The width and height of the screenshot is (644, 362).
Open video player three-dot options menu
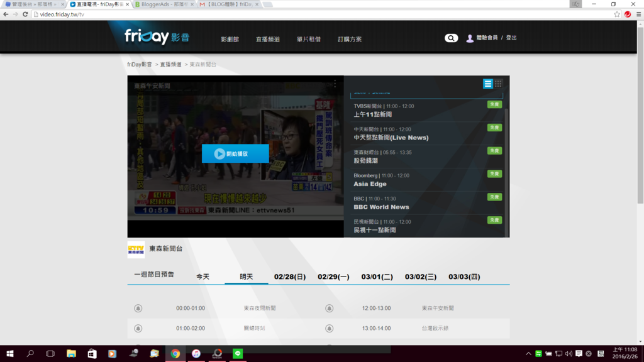pos(335,84)
